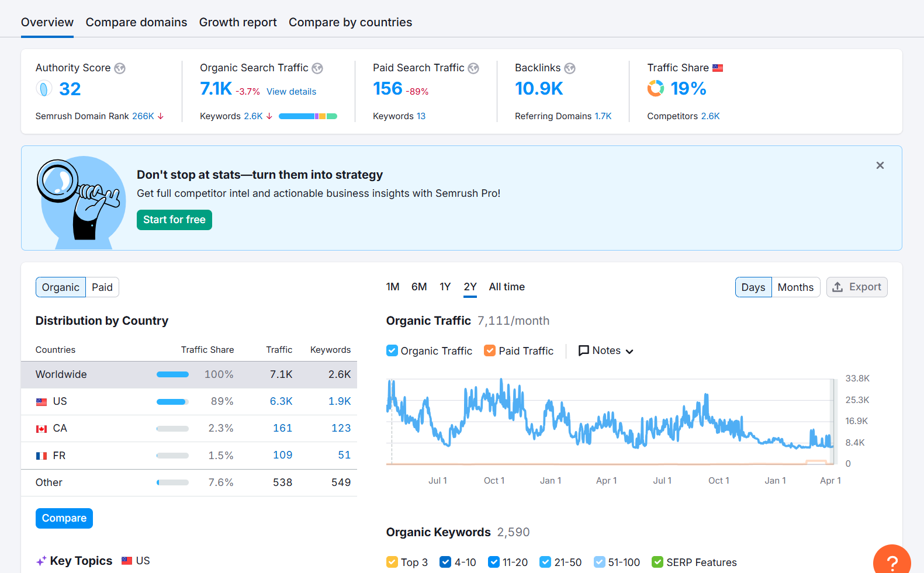Click the globe icon beside Authority Score
924x573 pixels.
[120, 68]
